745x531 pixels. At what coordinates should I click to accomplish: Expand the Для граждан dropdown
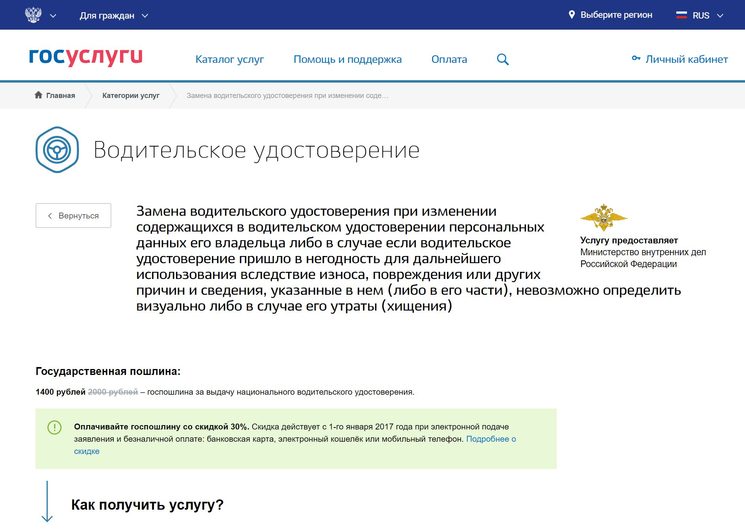point(113,15)
